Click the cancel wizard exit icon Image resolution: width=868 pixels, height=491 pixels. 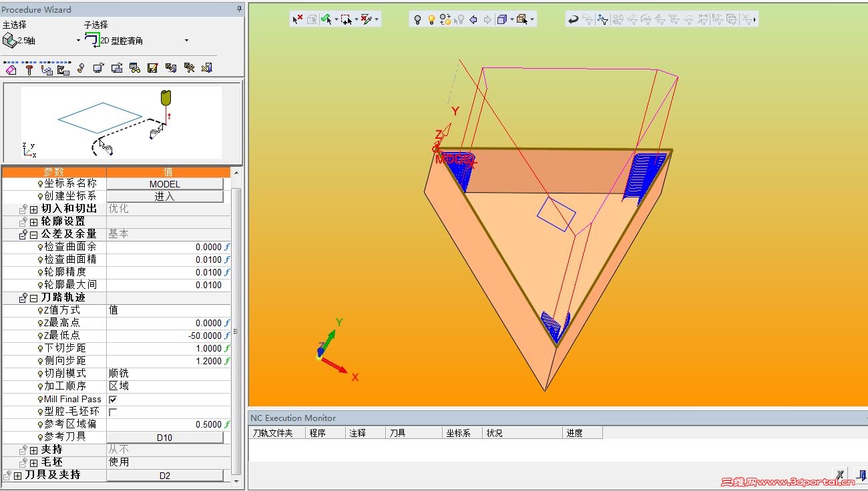click(x=207, y=68)
